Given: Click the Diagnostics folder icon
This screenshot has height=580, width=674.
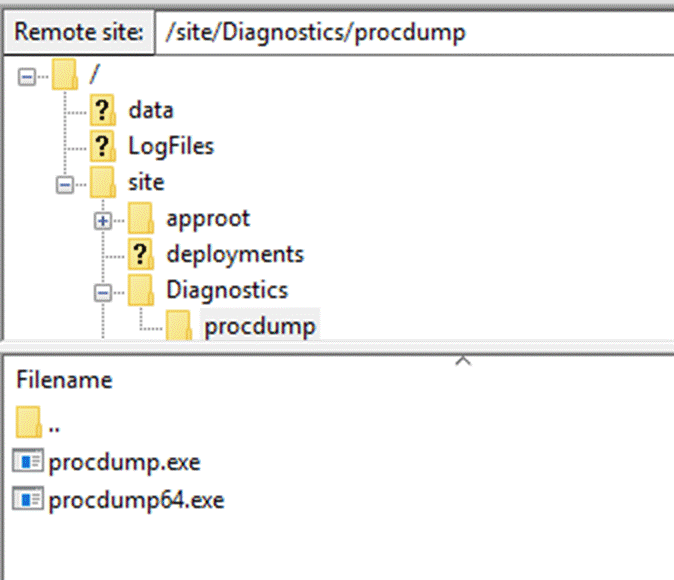Looking at the screenshot, I should point(140,290).
